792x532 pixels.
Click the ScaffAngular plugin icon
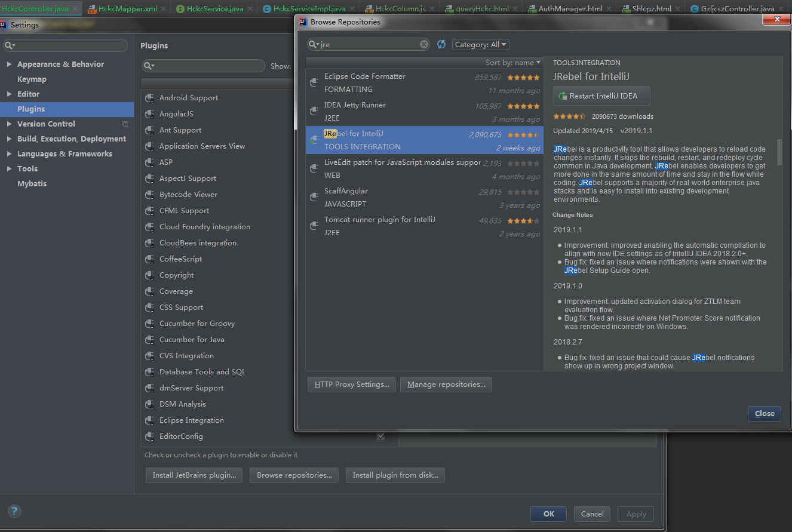tap(314, 197)
